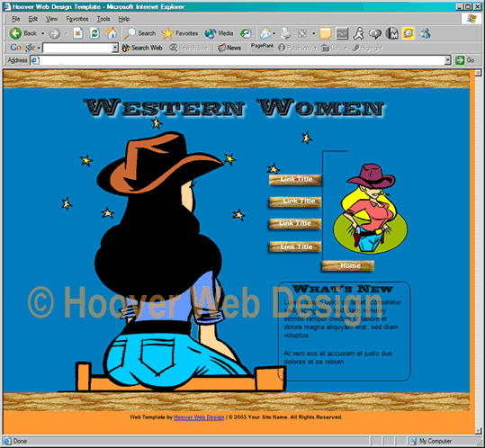This screenshot has height=448, width=485.
Task: Open the Google toolbar logo menu
Action: coord(25,48)
